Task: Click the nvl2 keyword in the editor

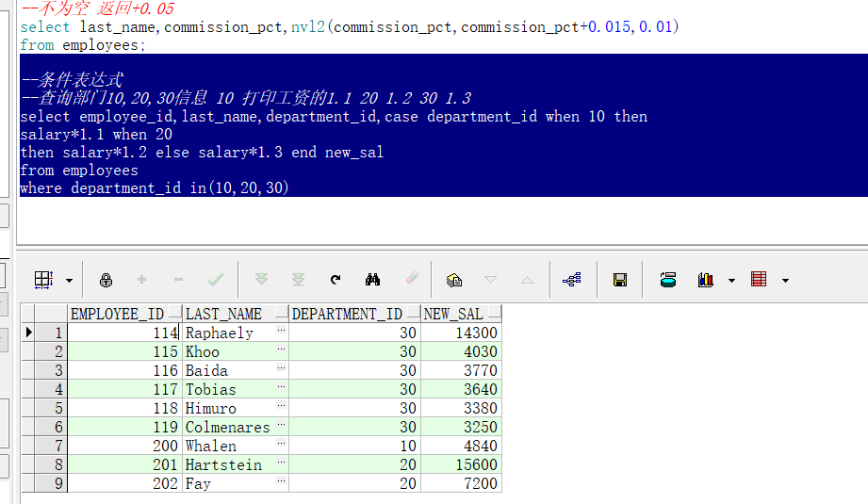Action: click(308, 27)
